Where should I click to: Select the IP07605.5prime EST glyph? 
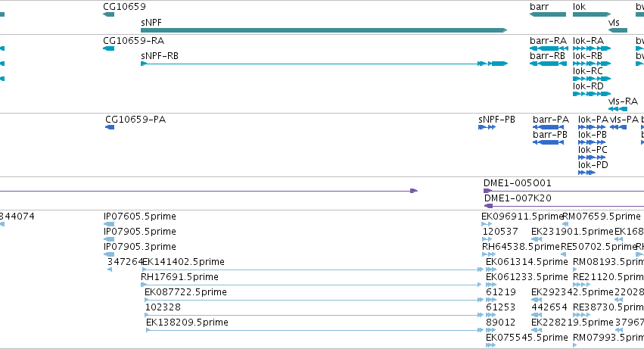point(109,224)
